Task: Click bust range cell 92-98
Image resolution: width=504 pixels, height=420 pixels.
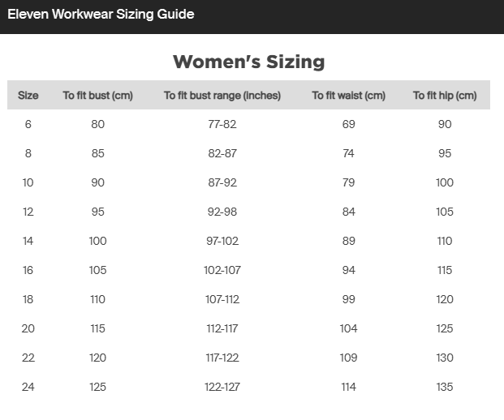Action: 222,212
